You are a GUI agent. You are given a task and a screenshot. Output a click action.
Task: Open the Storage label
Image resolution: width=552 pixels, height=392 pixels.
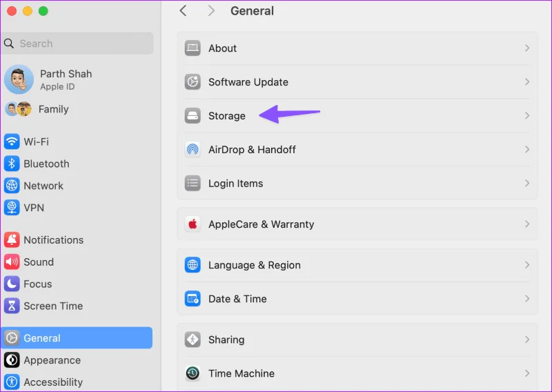tap(227, 116)
